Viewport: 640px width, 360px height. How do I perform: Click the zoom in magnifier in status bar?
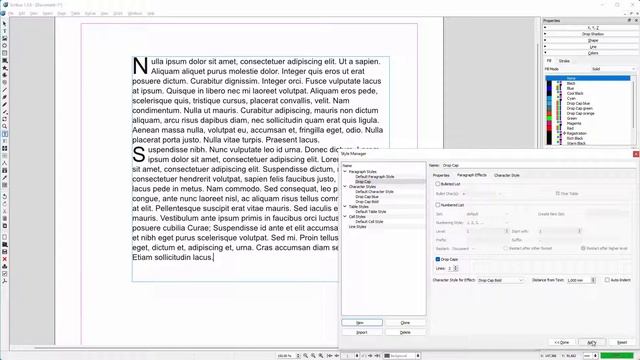tap(321, 356)
